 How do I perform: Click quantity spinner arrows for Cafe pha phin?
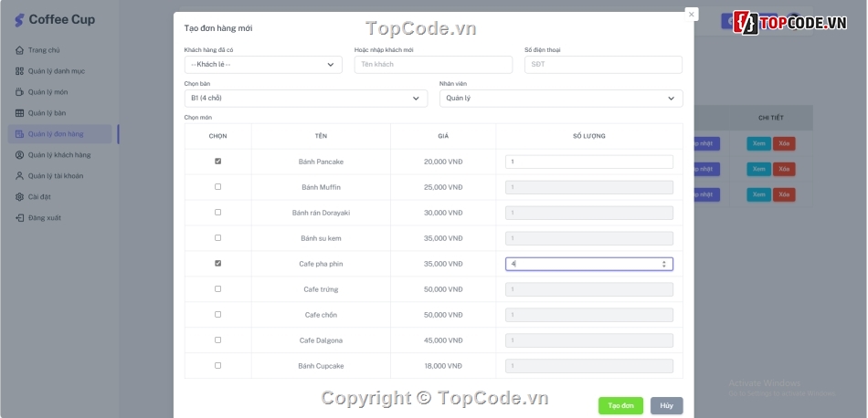tap(664, 265)
